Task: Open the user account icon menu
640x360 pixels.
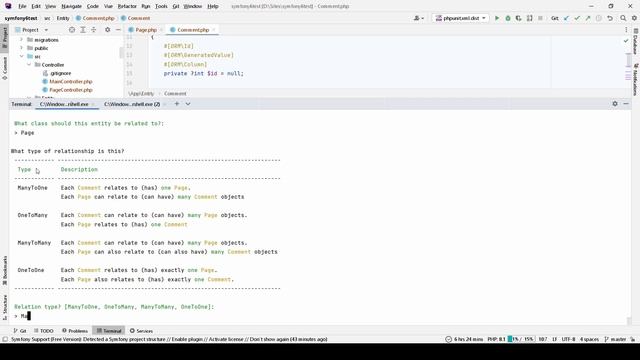Action: [419, 18]
